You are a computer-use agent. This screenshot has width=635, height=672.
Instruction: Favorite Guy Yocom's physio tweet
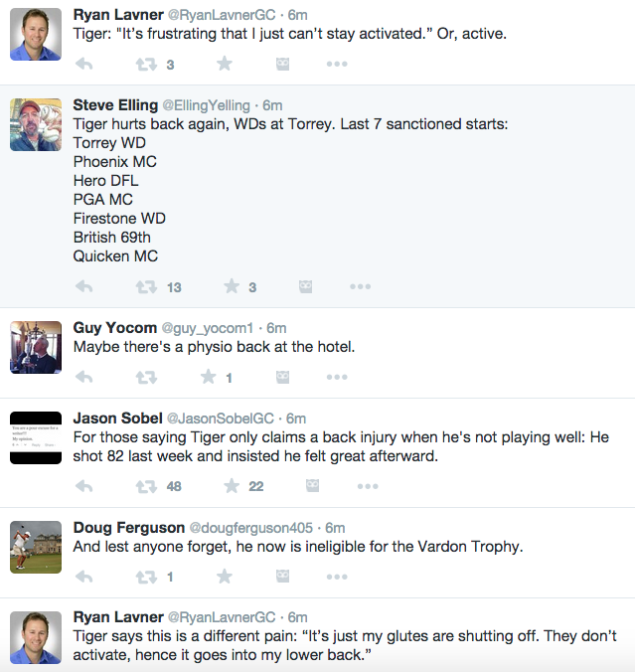pyautogui.click(x=209, y=377)
